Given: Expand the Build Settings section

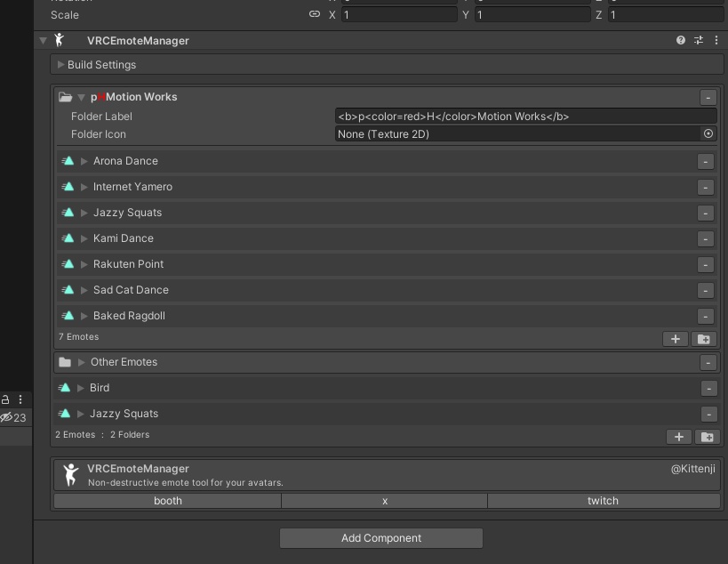Looking at the screenshot, I should [x=60, y=64].
